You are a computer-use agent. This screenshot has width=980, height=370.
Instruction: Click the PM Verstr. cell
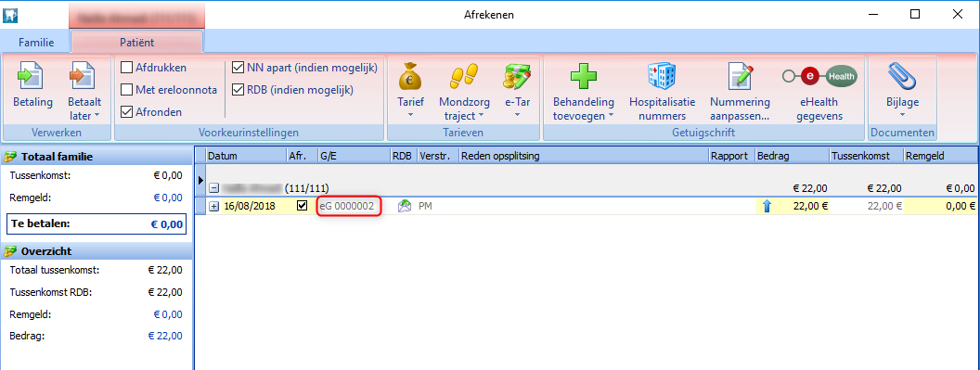tap(439, 206)
